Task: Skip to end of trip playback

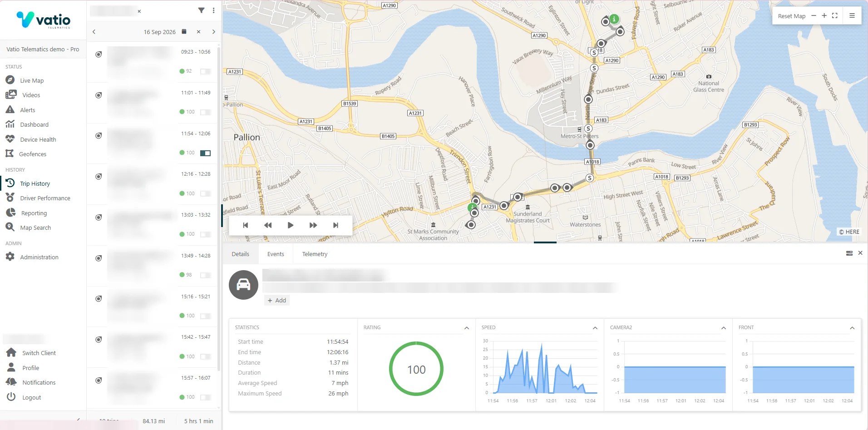Action: [335, 225]
